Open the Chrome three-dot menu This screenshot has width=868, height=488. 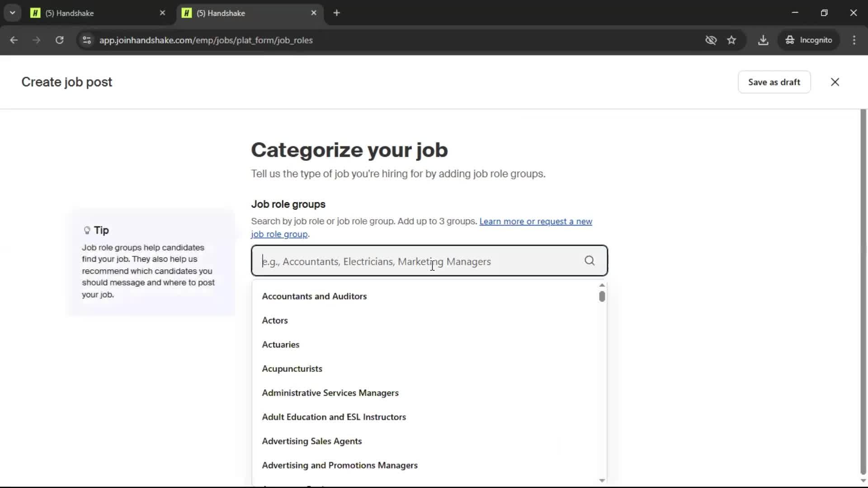854,40
